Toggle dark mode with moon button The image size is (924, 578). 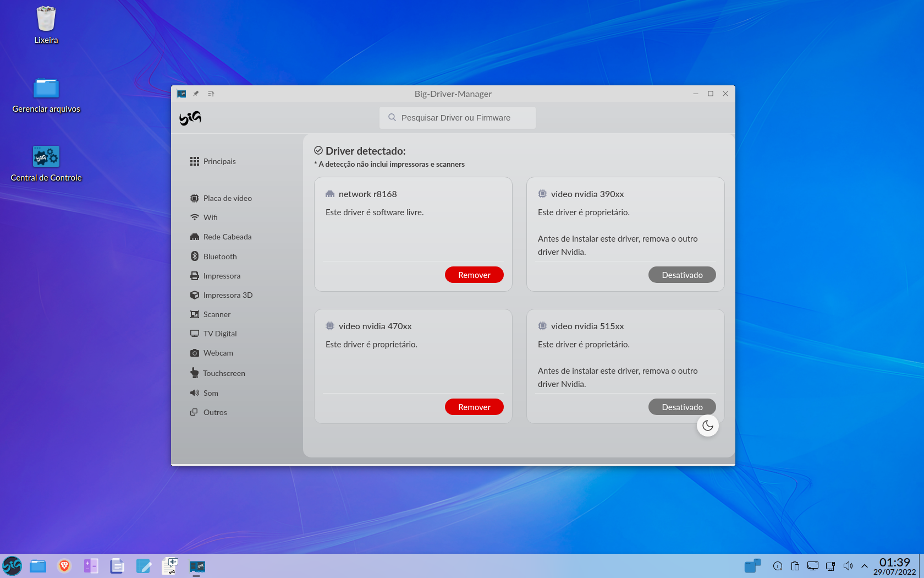point(708,426)
